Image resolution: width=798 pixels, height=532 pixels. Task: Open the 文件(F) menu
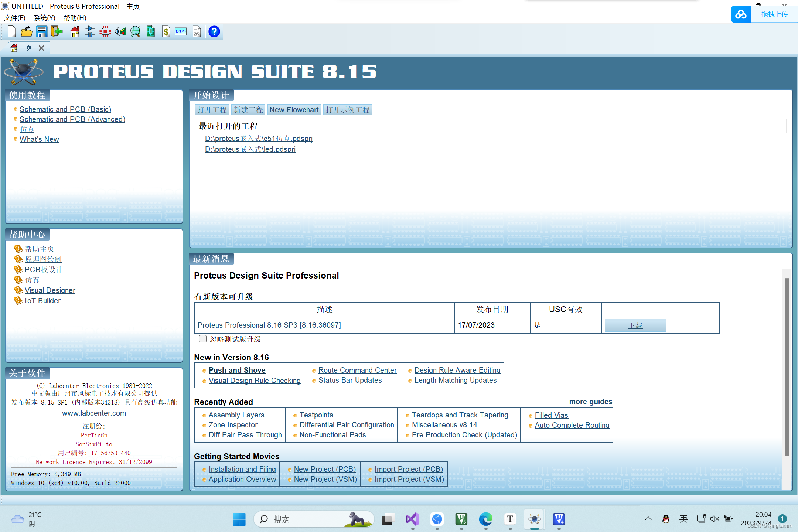click(x=14, y=18)
